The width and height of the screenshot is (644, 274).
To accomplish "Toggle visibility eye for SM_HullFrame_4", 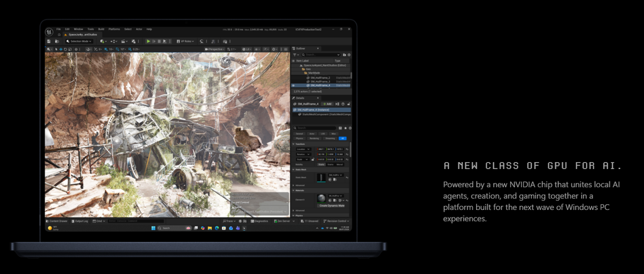I will click(293, 85).
